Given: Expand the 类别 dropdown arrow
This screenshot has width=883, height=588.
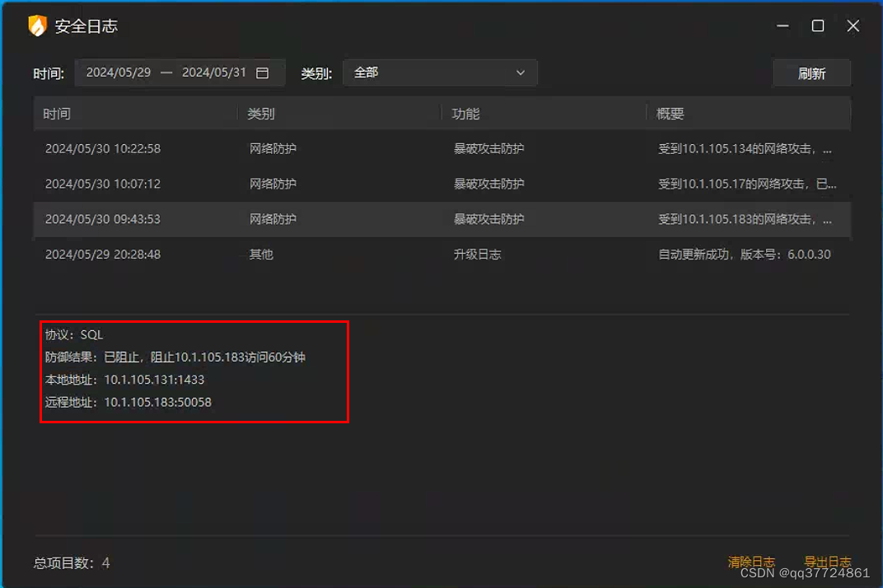Looking at the screenshot, I should point(521,72).
